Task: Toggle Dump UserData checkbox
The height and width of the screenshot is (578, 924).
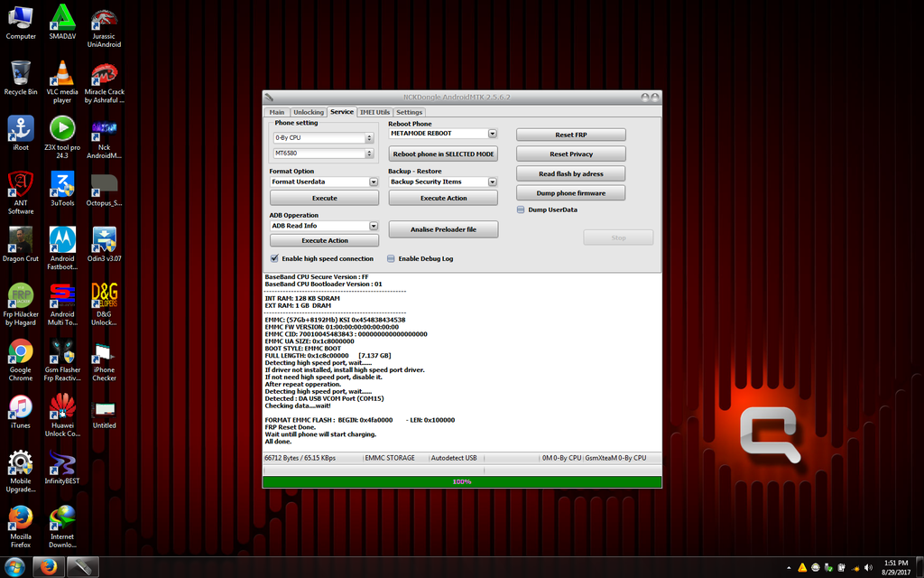Action: (x=521, y=210)
